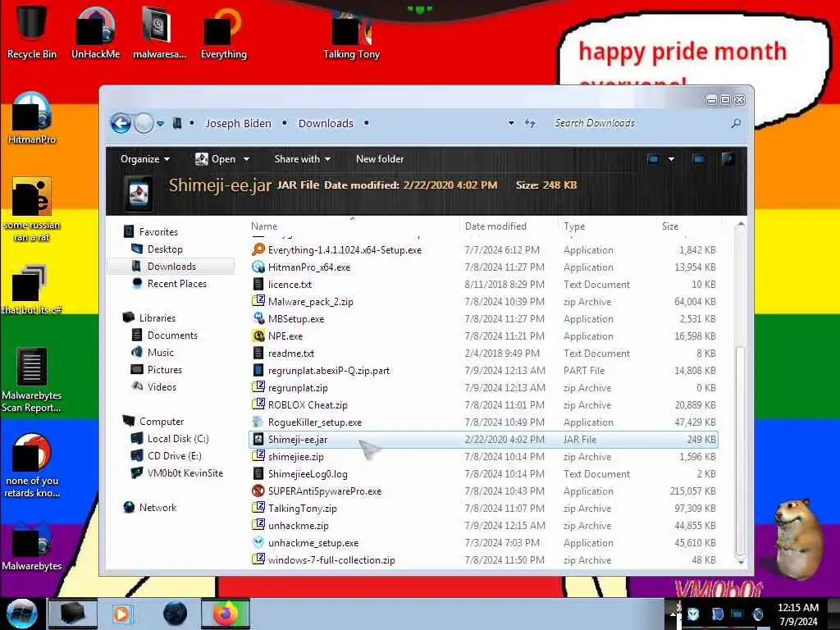
Task: Sort by Type column header
Action: click(608, 226)
